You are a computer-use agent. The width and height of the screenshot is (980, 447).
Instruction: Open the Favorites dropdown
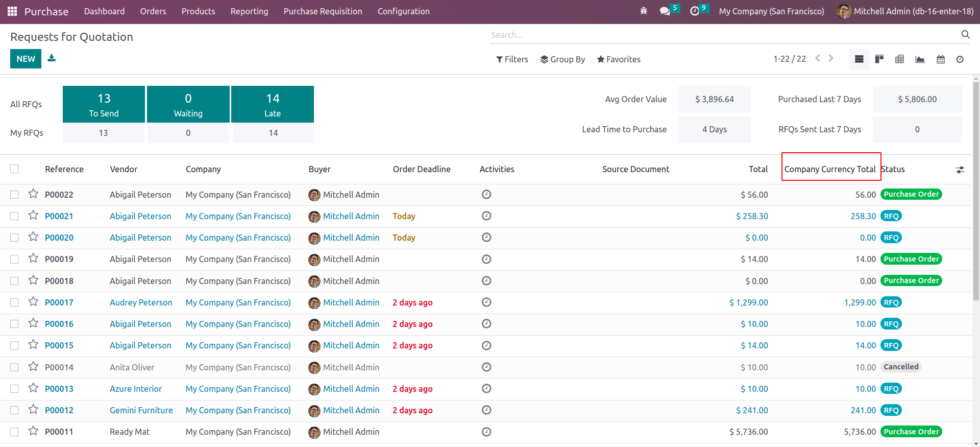[619, 59]
